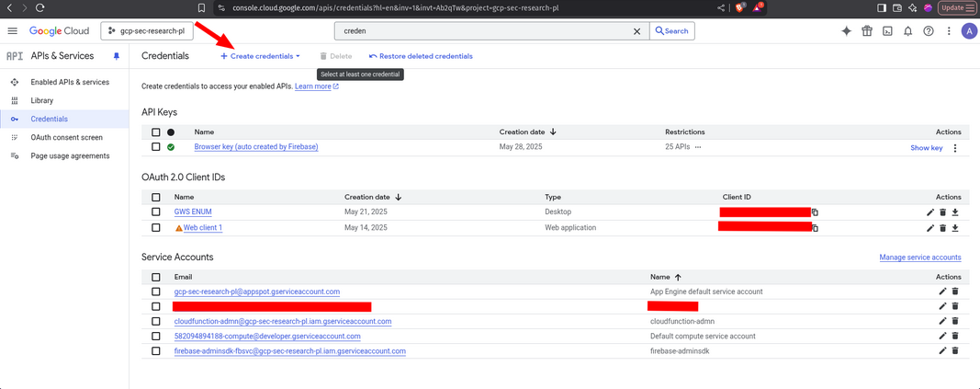Click the Search button
980x389 pixels.
[672, 31]
